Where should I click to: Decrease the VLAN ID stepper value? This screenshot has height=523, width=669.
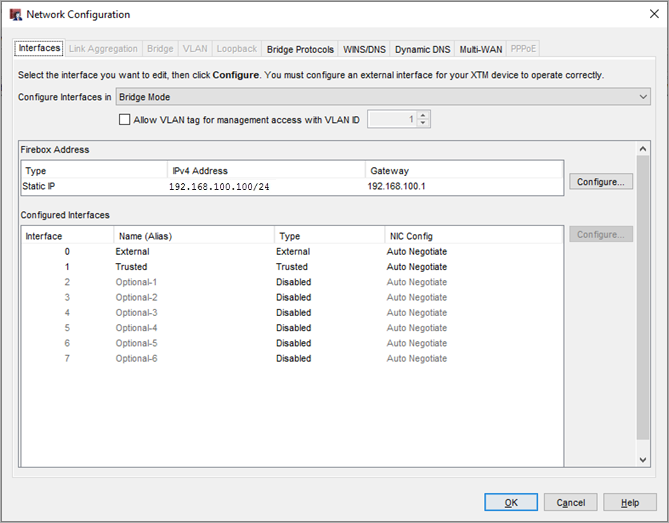(x=424, y=124)
